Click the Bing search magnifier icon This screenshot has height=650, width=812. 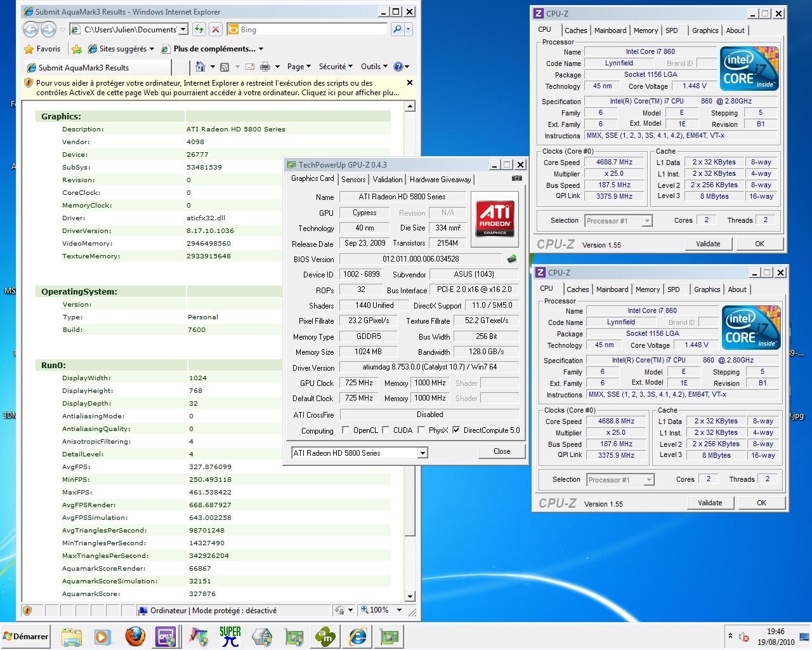pyautogui.click(x=397, y=29)
